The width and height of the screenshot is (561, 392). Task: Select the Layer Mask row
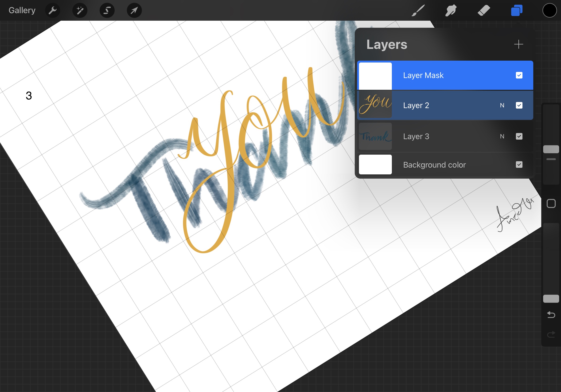coord(445,75)
